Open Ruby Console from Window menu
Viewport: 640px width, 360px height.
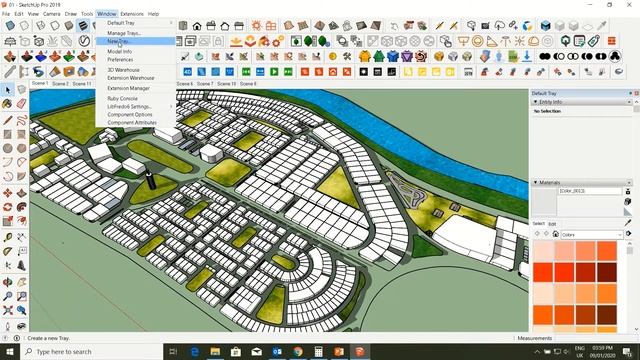coord(136,98)
